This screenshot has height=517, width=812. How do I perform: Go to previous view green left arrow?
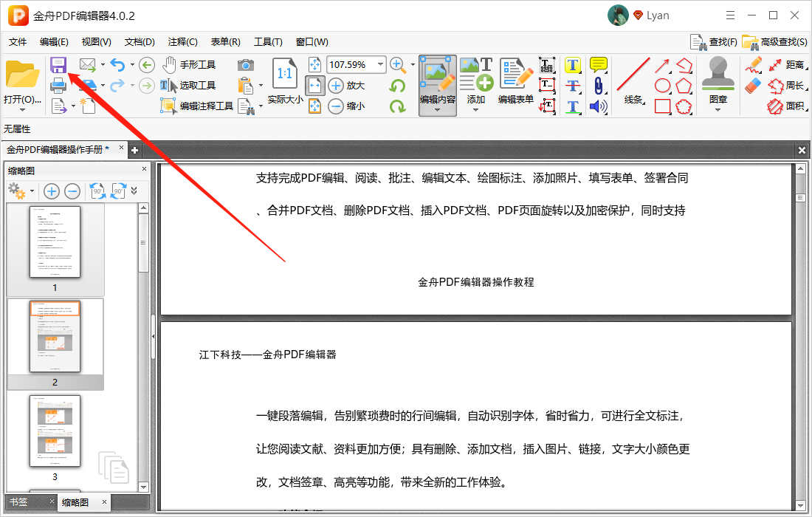(147, 65)
